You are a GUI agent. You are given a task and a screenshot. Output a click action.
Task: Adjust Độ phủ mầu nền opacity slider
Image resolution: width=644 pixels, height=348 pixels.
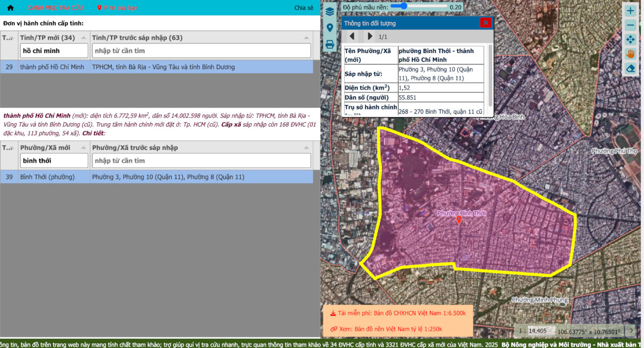tap(402, 6)
